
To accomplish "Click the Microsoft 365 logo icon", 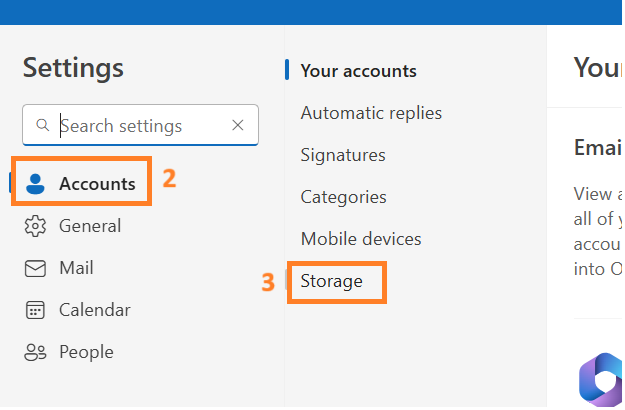I will coord(601,380).
